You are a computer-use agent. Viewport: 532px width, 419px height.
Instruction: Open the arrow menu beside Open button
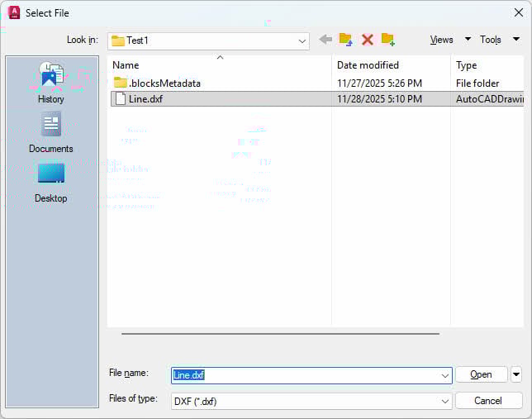click(x=516, y=374)
